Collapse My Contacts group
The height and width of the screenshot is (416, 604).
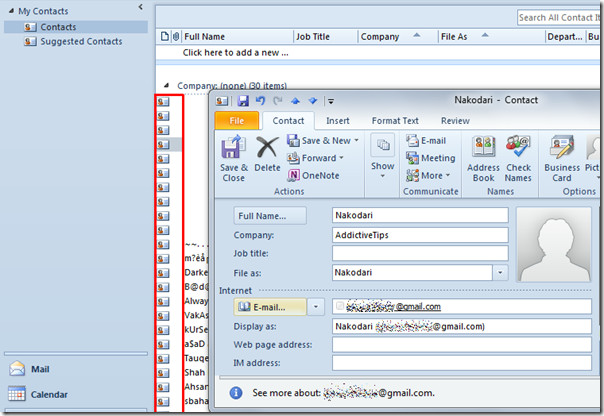[11, 11]
